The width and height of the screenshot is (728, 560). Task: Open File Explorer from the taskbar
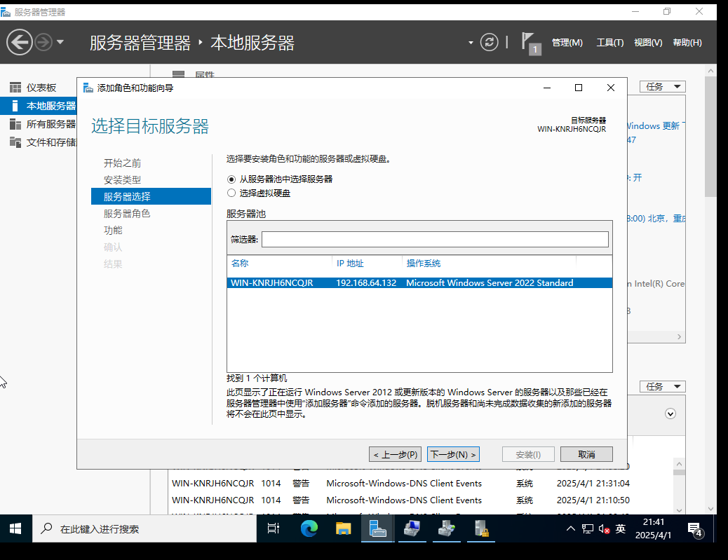click(343, 528)
